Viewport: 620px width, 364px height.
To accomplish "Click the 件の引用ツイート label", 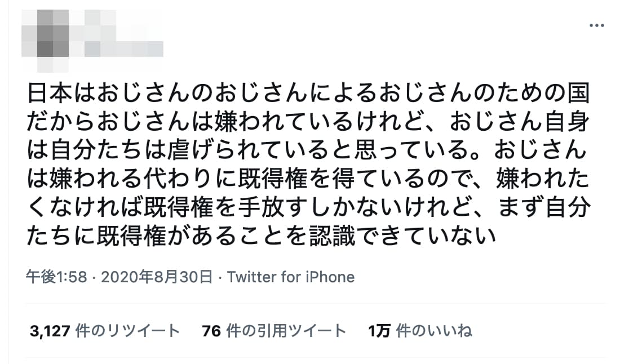I will [285, 331].
